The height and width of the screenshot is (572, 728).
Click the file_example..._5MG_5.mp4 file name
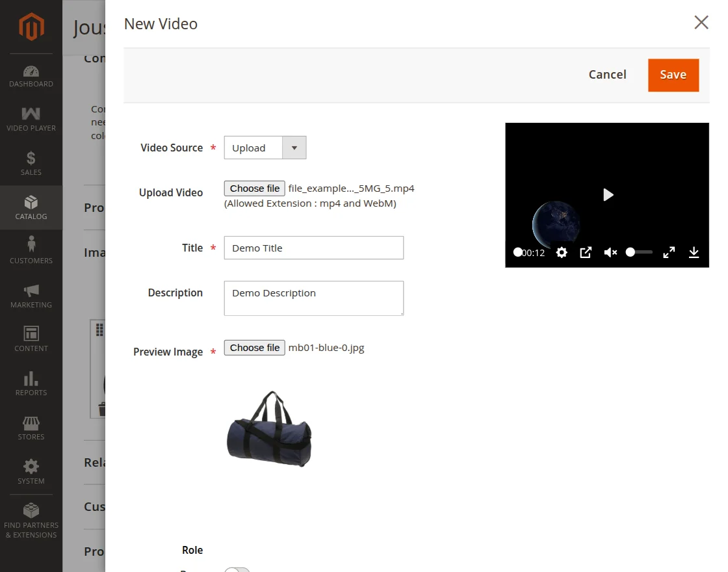[x=351, y=188]
